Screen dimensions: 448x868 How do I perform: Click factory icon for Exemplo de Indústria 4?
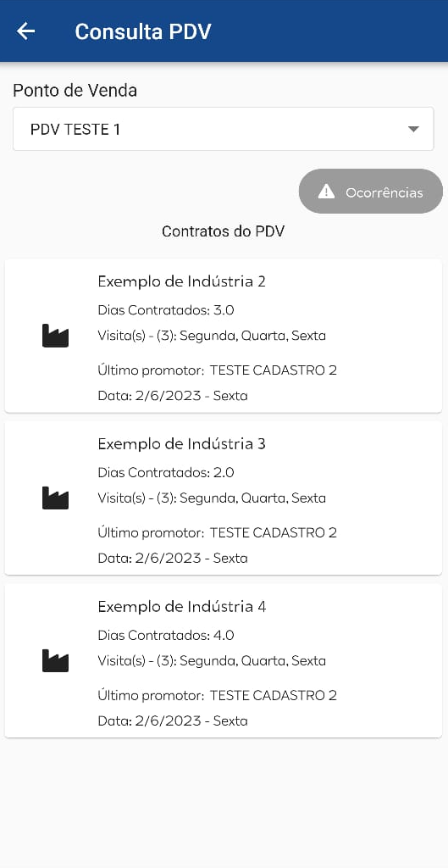(55, 660)
